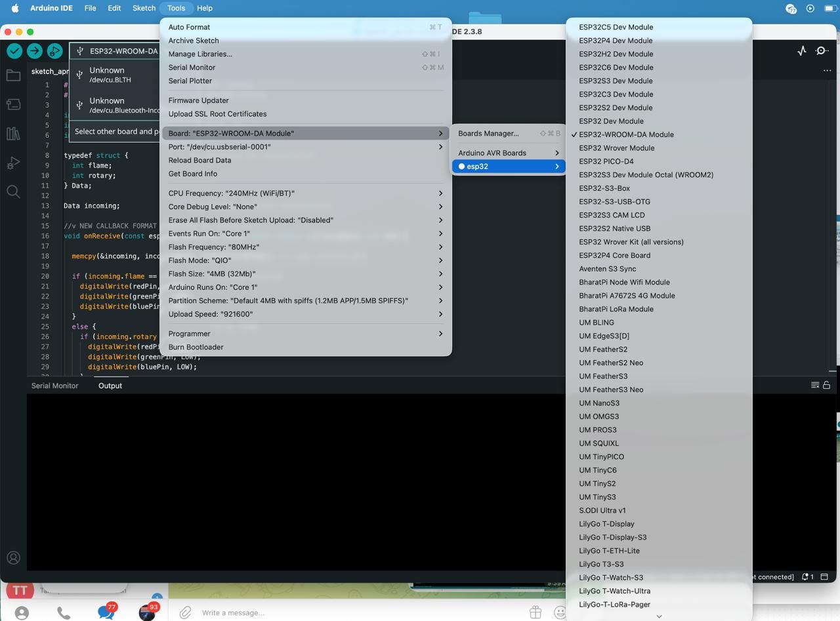Switch to the Serial Monitor panel tab
Viewport: 840px width, 621px height.
(54, 386)
